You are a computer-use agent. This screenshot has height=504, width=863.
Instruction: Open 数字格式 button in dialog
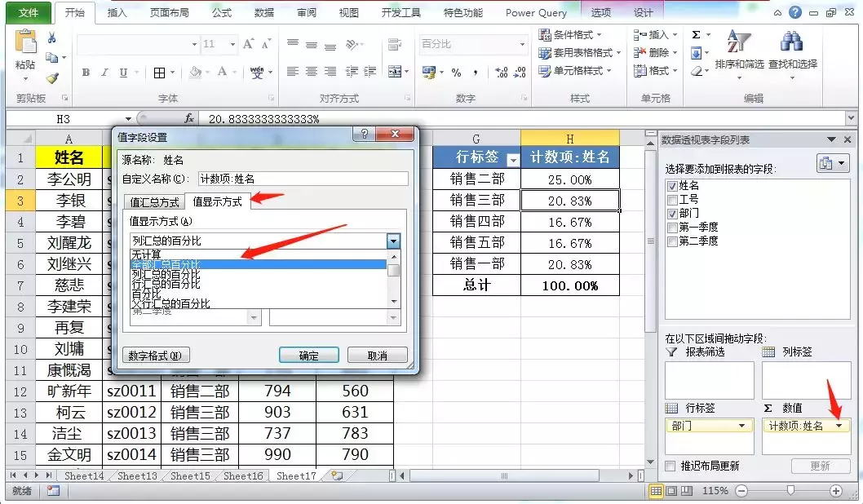pos(156,356)
